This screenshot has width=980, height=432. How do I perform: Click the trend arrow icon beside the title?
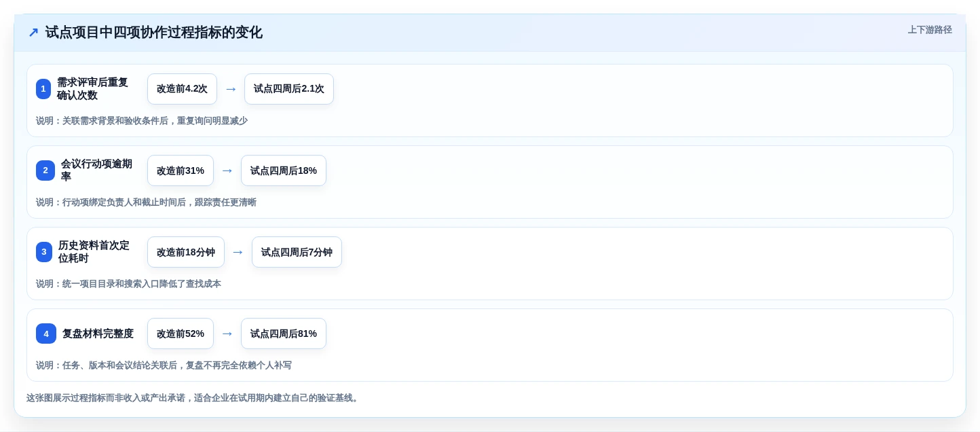pos(33,33)
